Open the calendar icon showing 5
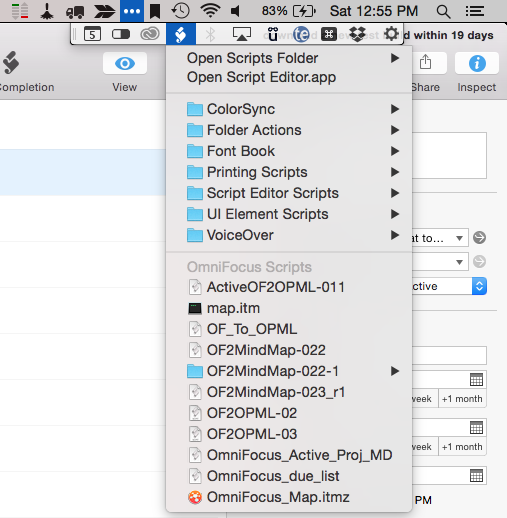Image resolution: width=507 pixels, height=518 pixels. point(92,34)
